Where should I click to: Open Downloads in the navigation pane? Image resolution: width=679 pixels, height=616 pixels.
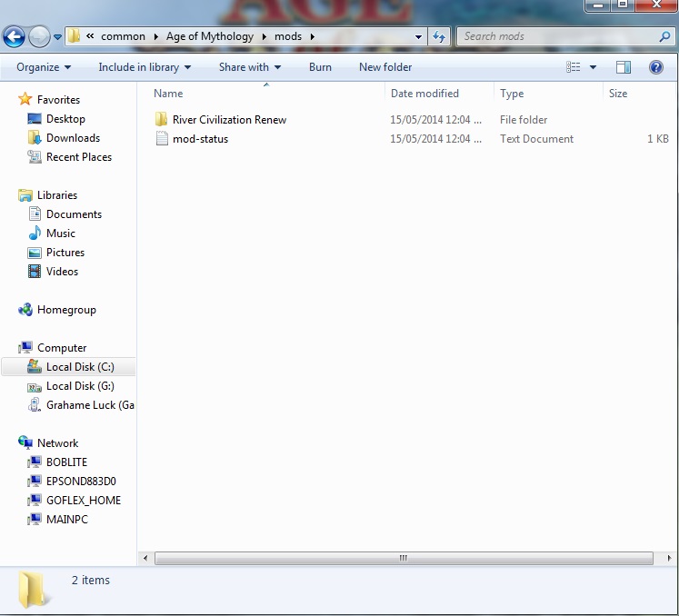point(73,138)
